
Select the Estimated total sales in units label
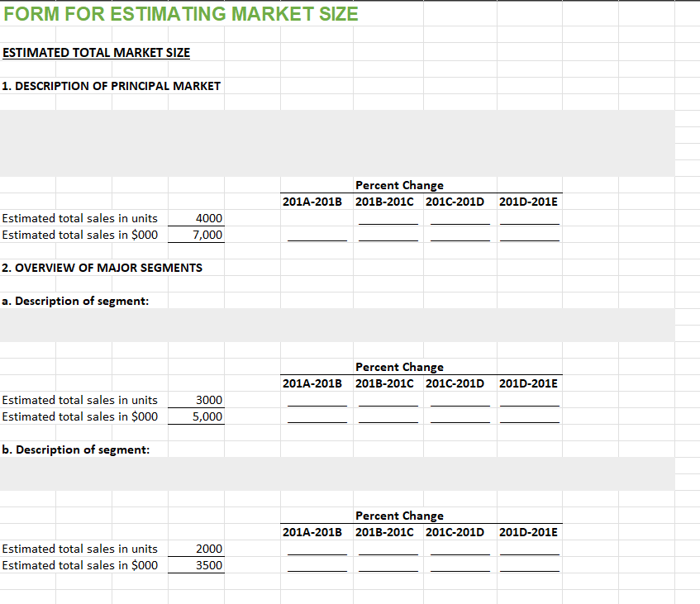[79, 218]
